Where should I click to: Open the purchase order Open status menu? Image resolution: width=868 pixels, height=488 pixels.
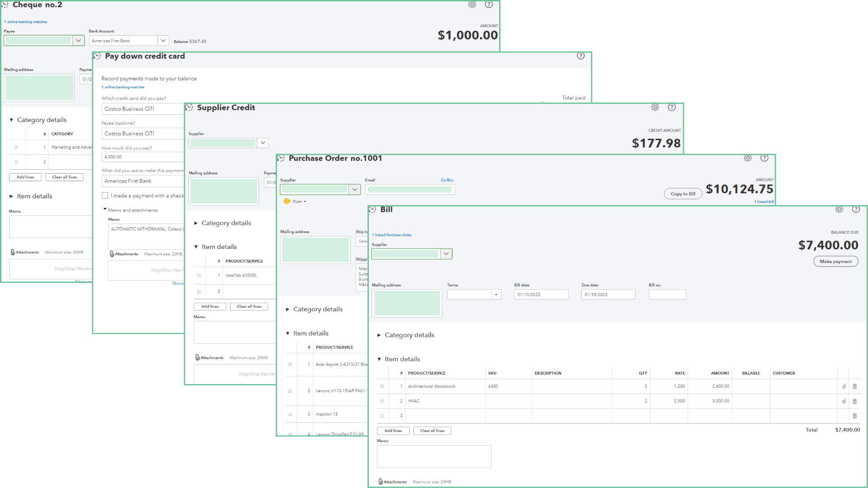coord(299,202)
